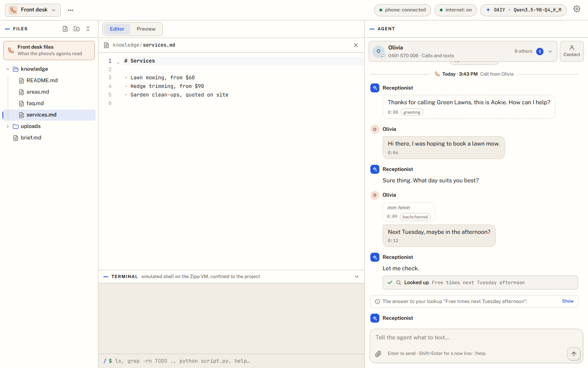Open the Looked up Free times result

480,283
